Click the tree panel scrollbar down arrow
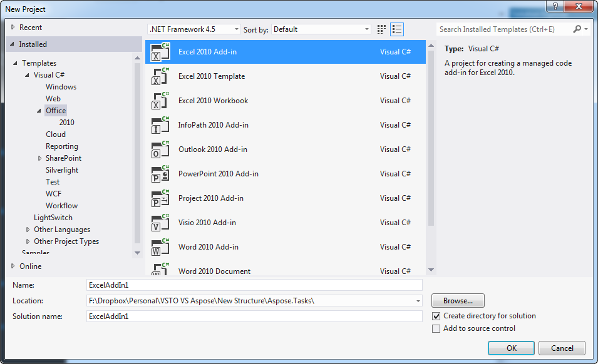Viewport: 598px width, 364px height. click(x=138, y=253)
